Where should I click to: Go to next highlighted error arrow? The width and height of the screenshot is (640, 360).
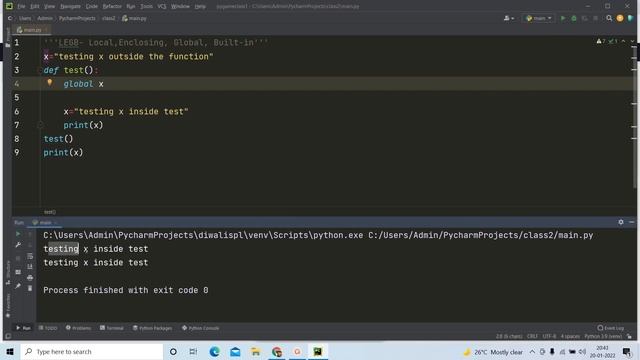point(632,41)
